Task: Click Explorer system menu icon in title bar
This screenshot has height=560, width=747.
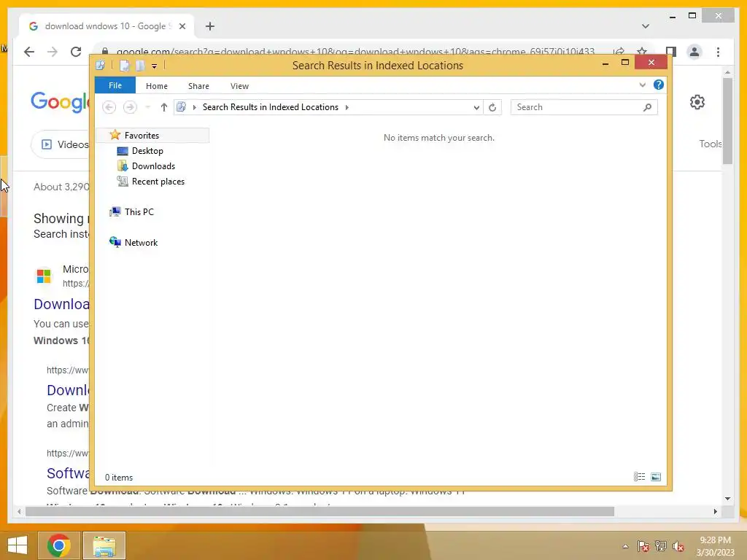Action: click(100, 65)
